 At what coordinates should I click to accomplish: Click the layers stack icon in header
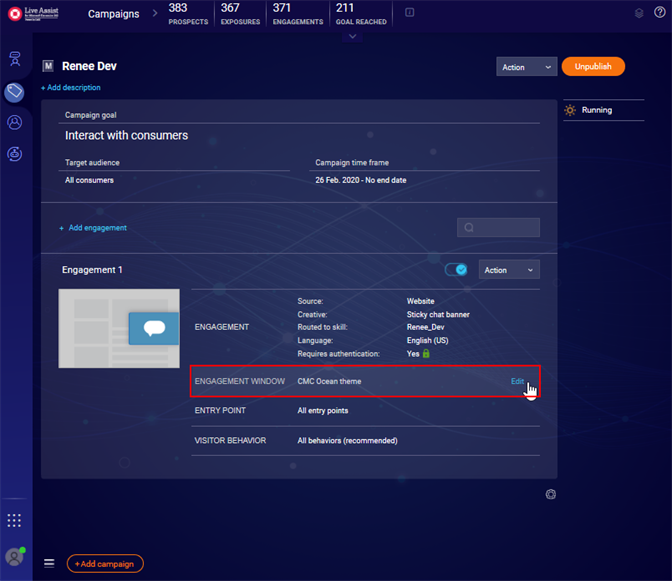(x=639, y=13)
